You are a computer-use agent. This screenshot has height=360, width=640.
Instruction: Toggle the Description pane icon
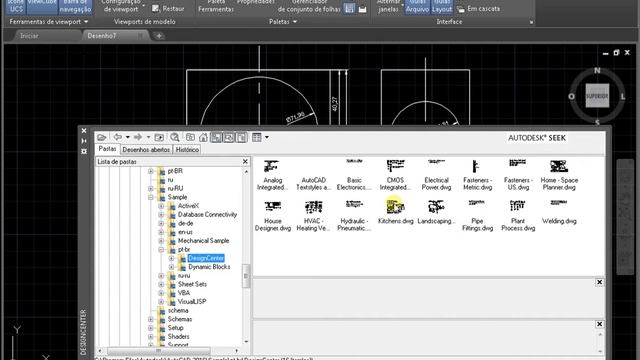point(242,138)
